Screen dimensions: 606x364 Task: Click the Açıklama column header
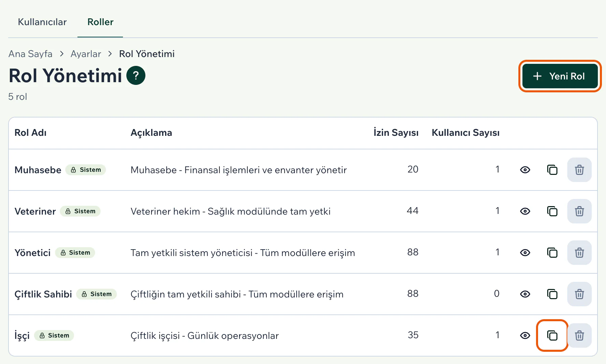click(x=151, y=133)
